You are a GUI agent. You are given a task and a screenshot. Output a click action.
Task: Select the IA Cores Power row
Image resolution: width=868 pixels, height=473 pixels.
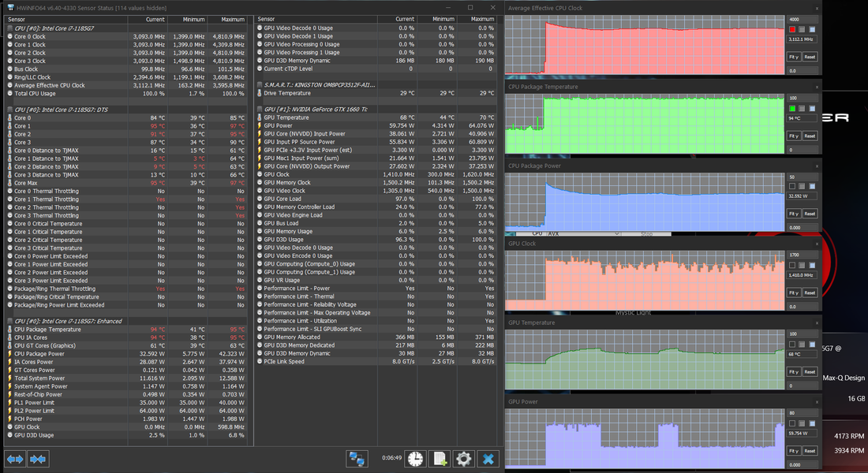(x=126, y=362)
